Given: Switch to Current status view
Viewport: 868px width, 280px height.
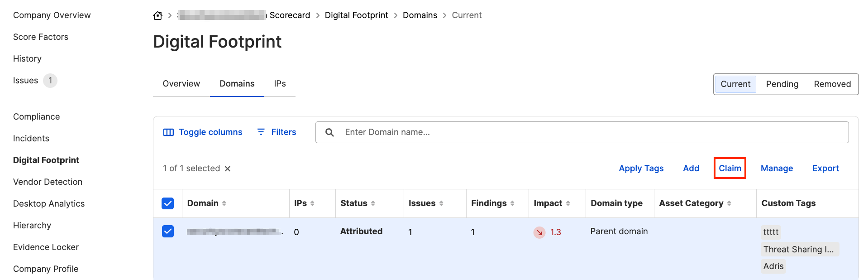Looking at the screenshot, I should coord(735,84).
